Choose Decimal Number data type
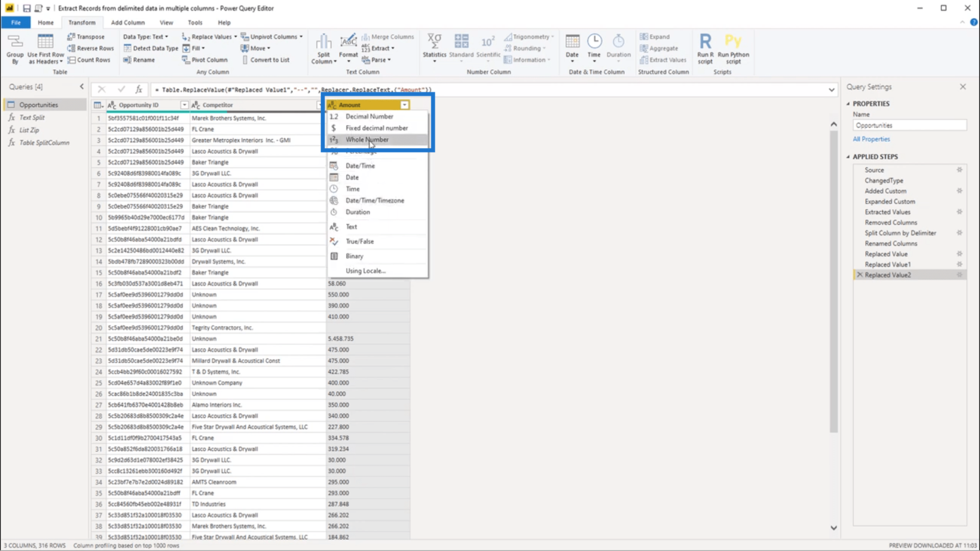 [x=377, y=116]
